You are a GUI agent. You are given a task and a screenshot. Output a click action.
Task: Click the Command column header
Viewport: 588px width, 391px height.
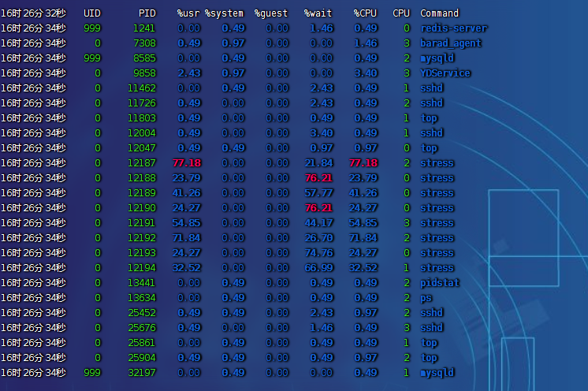[x=440, y=13]
